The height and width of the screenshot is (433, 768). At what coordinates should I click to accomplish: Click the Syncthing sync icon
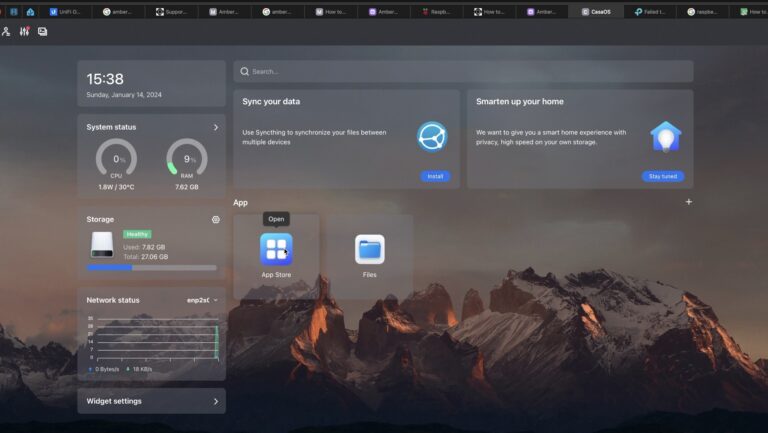coord(432,136)
